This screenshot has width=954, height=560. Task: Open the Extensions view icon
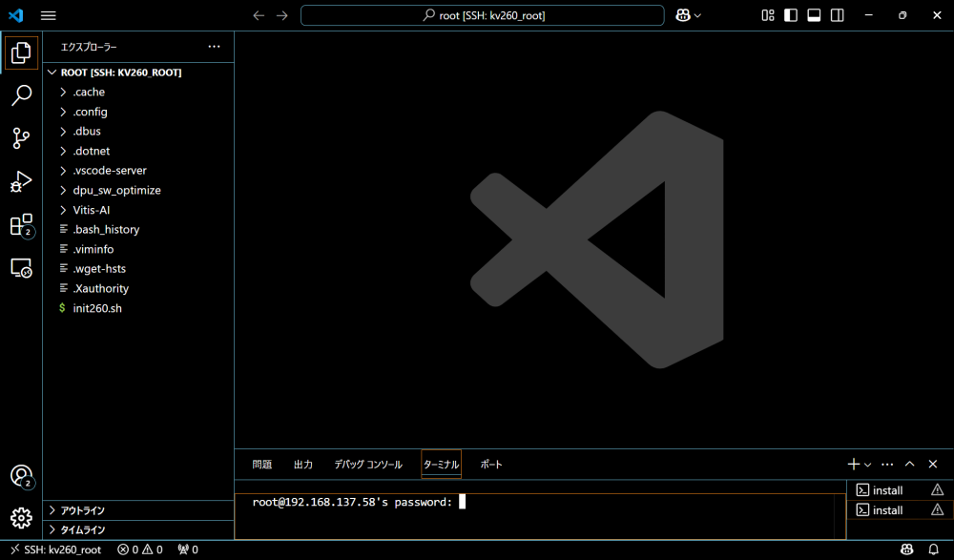pyautogui.click(x=22, y=224)
